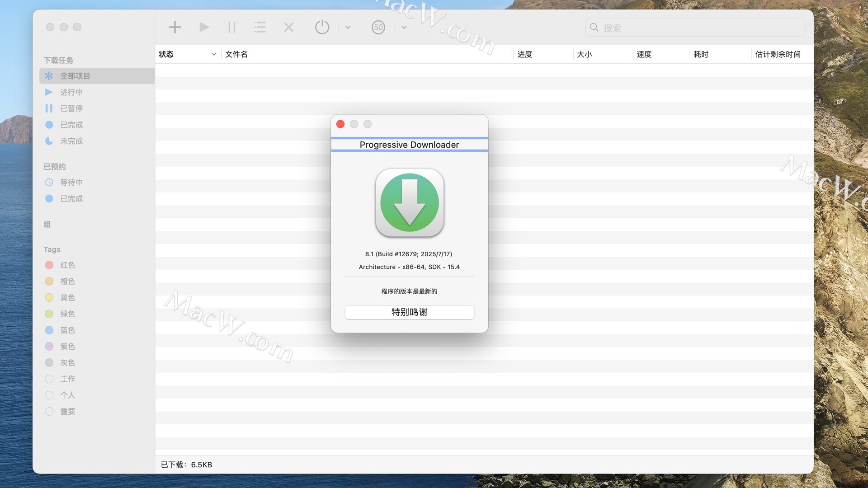Open the 状态 column sort dropdown
The width and height of the screenshot is (868, 488).
pos(214,54)
